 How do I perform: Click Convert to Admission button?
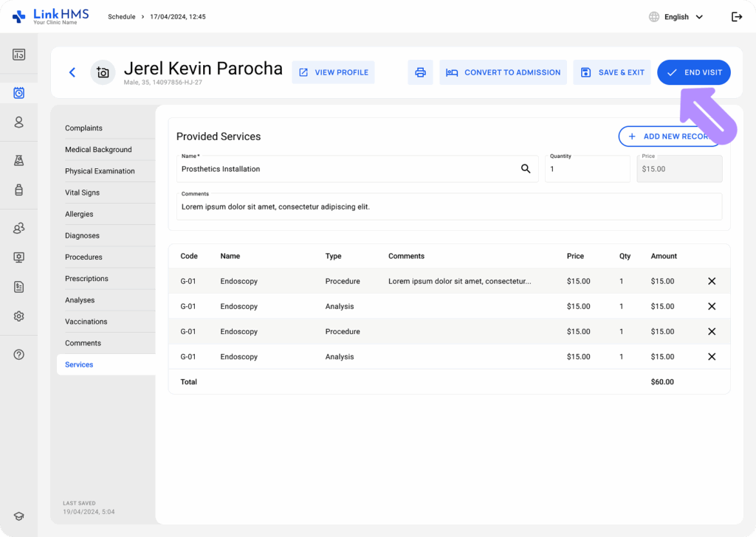click(503, 72)
